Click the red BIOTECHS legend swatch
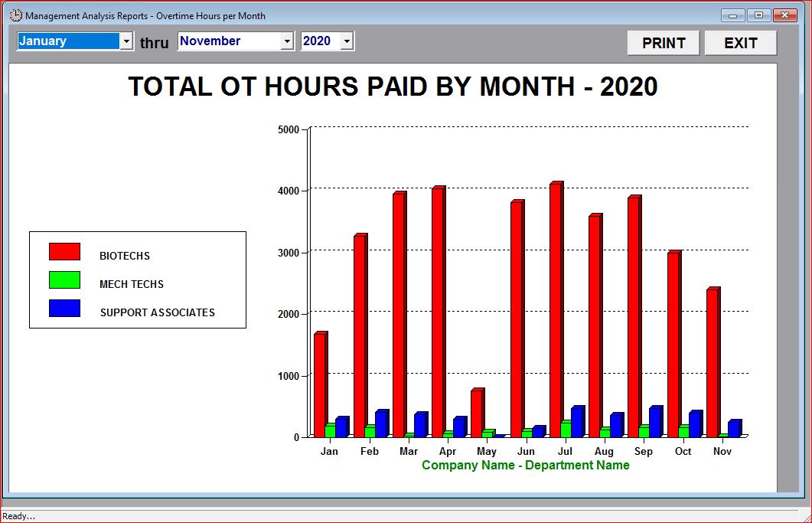The image size is (812, 523). (x=65, y=251)
